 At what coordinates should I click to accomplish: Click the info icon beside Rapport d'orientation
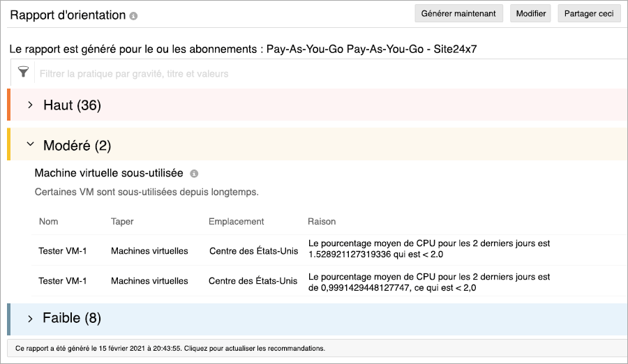tap(134, 15)
